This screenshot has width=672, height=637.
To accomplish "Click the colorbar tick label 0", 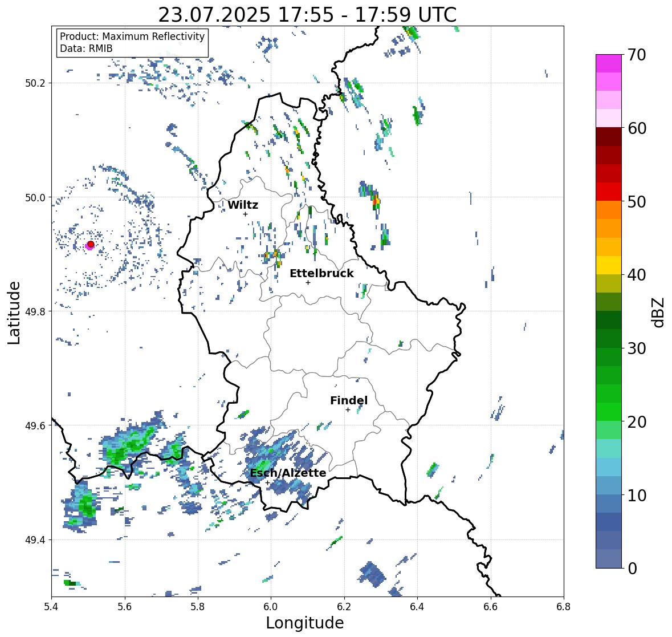I will point(632,569).
